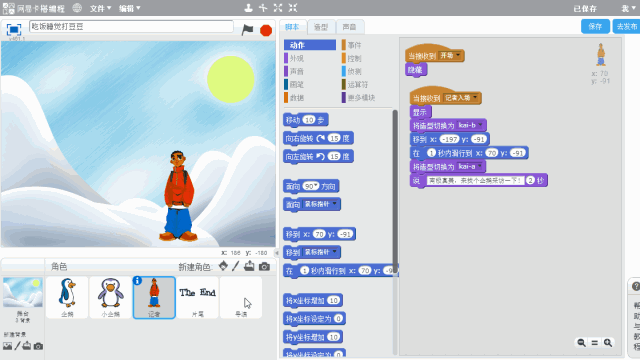This screenshot has height=360, width=640.
Task: Upload sprite from file icon
Action: tap(249, 266)
